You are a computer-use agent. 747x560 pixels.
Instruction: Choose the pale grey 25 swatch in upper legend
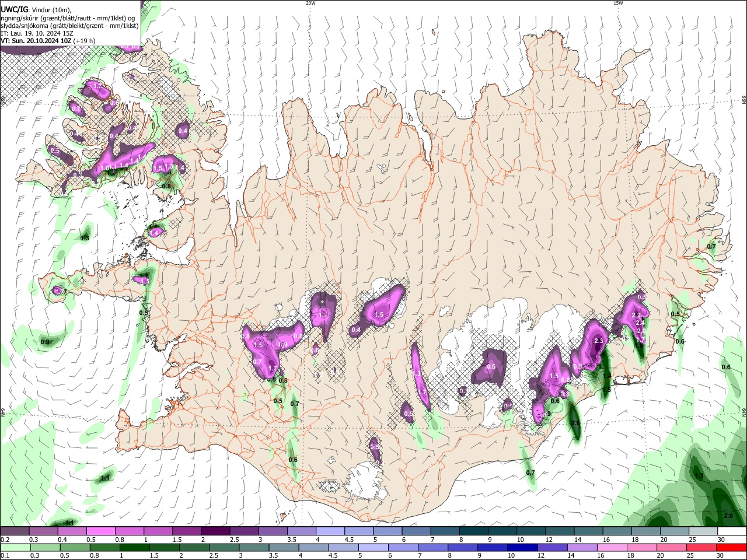point(704,531)
